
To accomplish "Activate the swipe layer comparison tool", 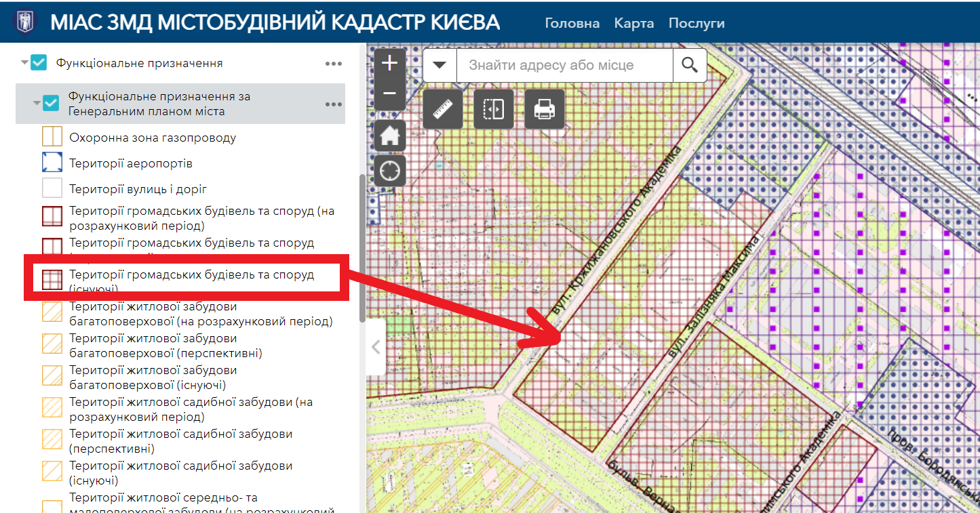I will (x=494, y=109).
